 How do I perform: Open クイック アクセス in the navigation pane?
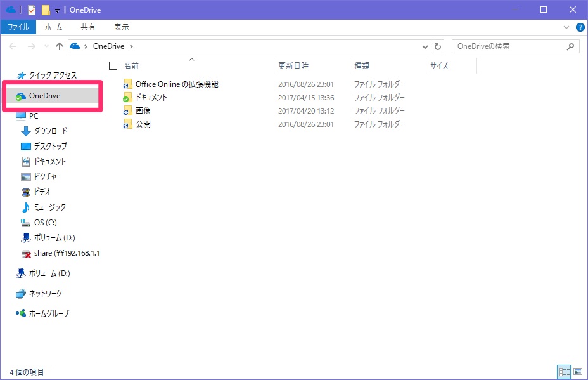pyautogui.click(x=53, y=75)
